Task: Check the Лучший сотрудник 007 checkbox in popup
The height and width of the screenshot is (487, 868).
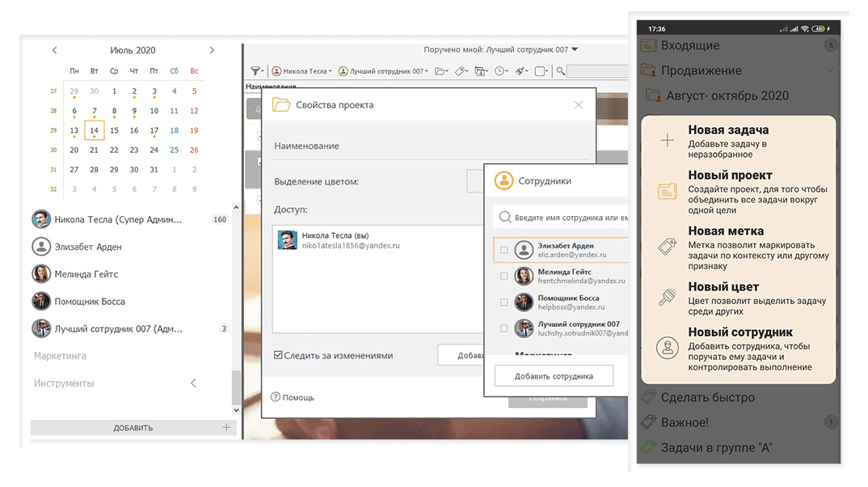Action: click(504, 328)
